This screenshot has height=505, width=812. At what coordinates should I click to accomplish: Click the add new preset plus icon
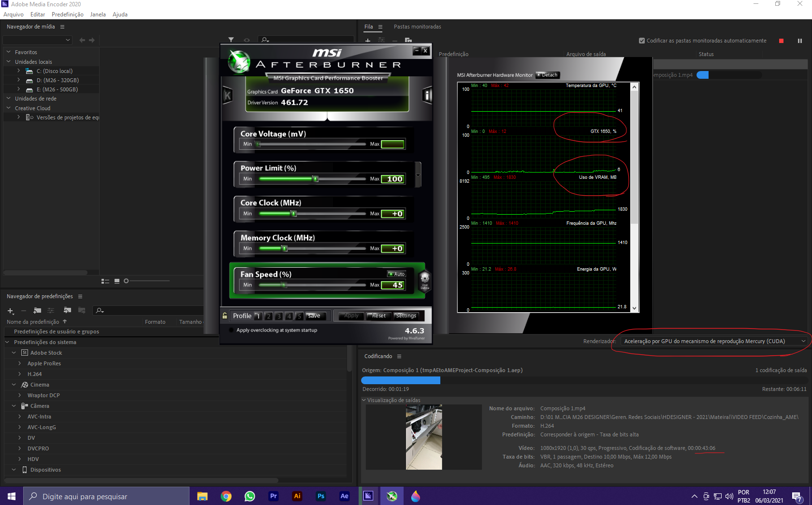click(x=10, y=311)
